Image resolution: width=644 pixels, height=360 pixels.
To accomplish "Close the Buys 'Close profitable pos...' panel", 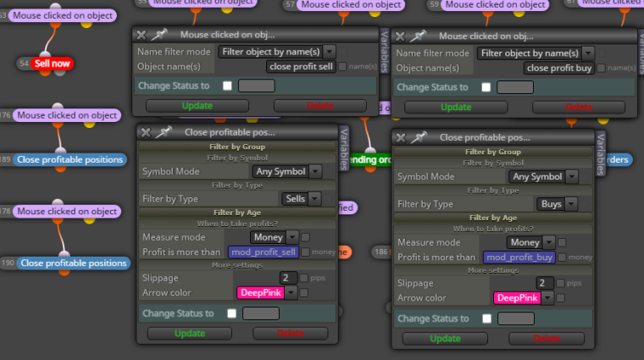I will tap(401, 137).
